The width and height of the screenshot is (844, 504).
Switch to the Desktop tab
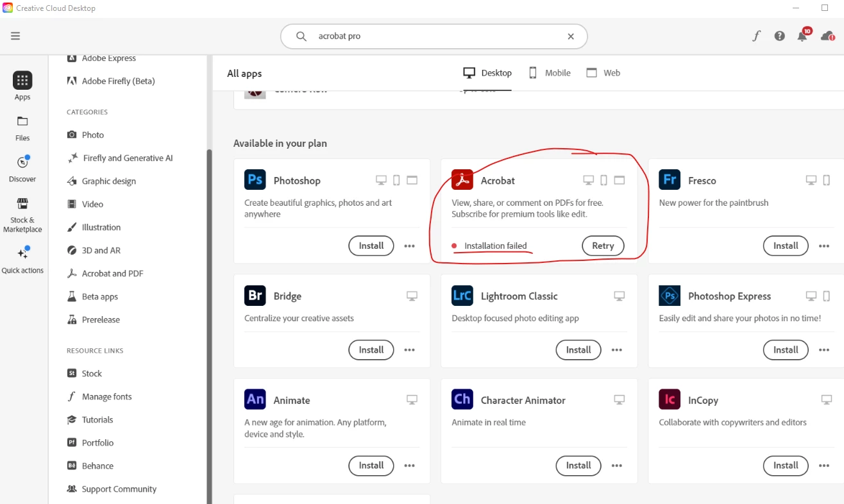487,72
